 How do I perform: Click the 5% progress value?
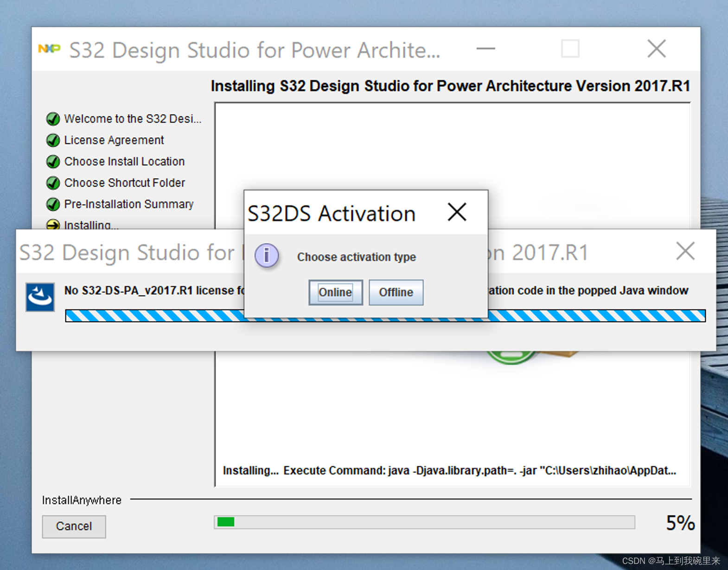click(680, 523)
